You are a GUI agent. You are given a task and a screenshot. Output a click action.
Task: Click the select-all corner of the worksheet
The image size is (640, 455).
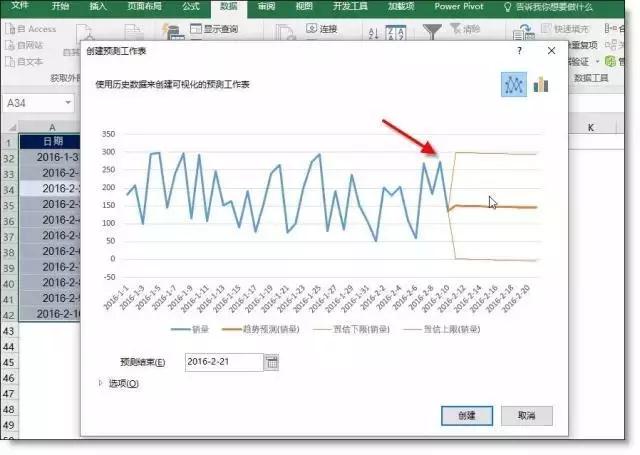(12, 127)
